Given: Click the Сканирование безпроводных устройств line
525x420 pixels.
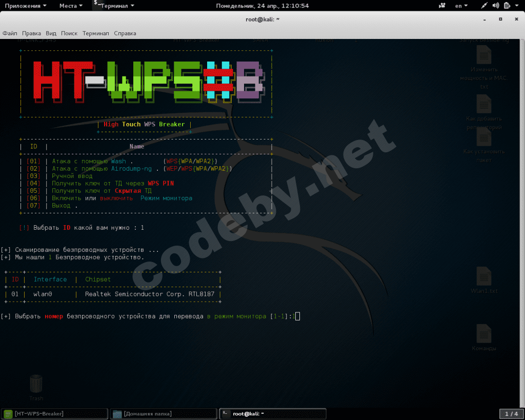Looking at the screenshot, I should 79,250.
